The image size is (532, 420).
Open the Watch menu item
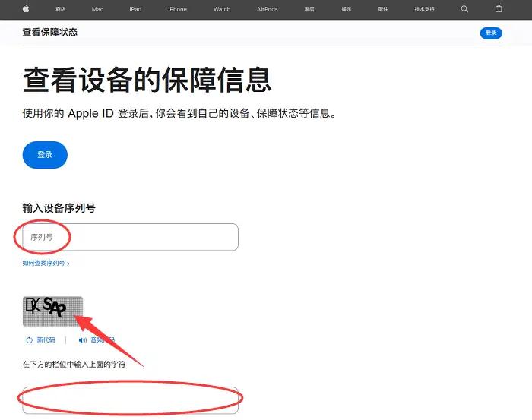coord(222,9)
